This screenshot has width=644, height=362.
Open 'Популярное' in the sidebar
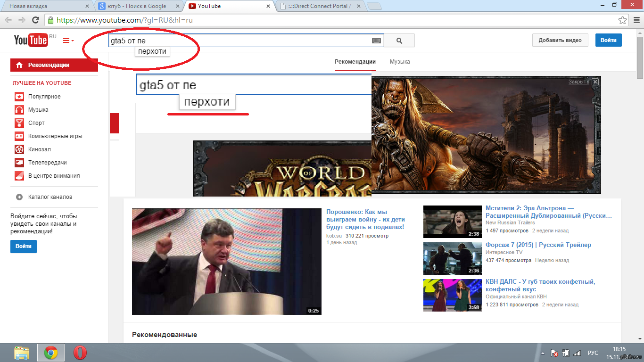(44, 97)
